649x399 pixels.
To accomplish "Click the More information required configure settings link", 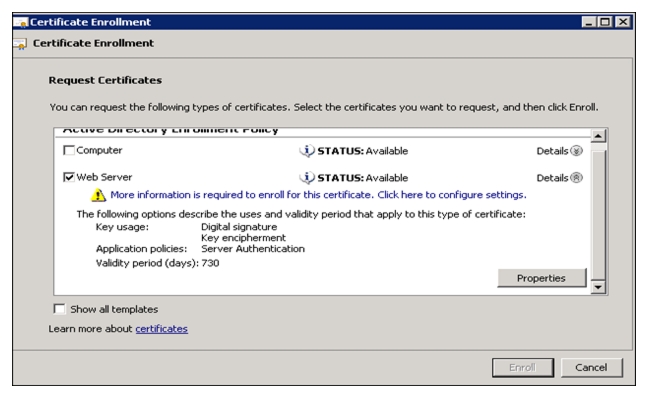I will pos(318,195).
